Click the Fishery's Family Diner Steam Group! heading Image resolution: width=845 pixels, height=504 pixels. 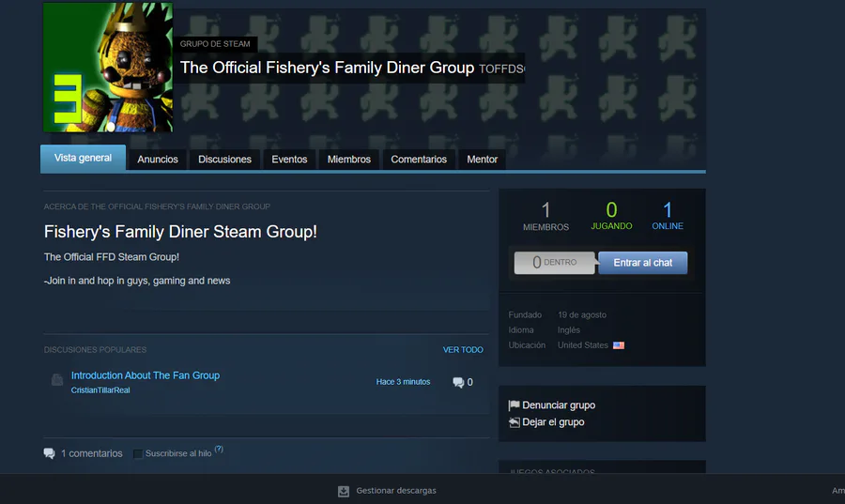(x=180, y=232)
